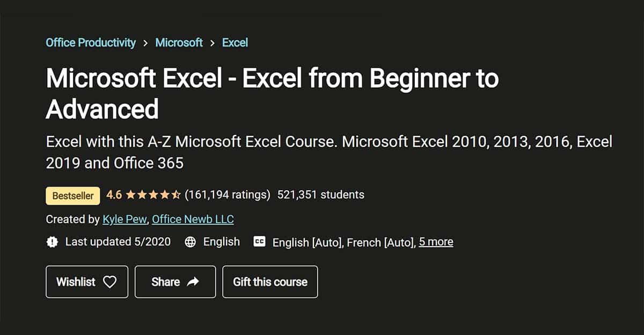The image size is (644, 335).
Task: Click the Bestseller badge
Action: (72, 195)
